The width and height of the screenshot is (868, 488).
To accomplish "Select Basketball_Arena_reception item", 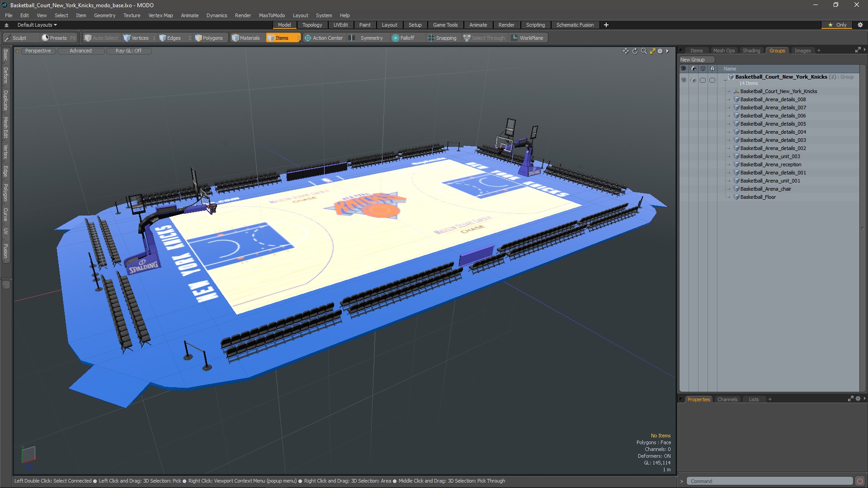I will click(770, 164).
